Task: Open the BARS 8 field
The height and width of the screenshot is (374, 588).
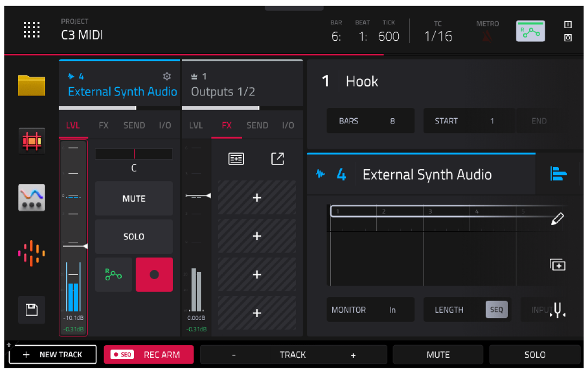Action: pos(370,121)
